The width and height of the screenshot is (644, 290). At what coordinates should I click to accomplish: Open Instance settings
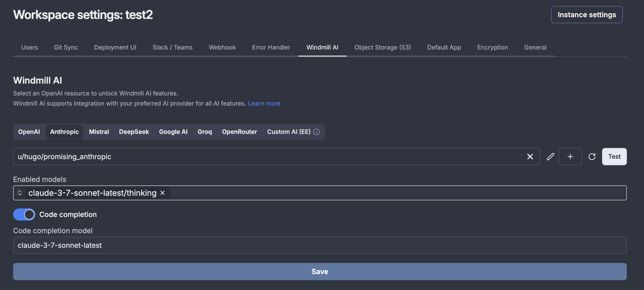586,14
